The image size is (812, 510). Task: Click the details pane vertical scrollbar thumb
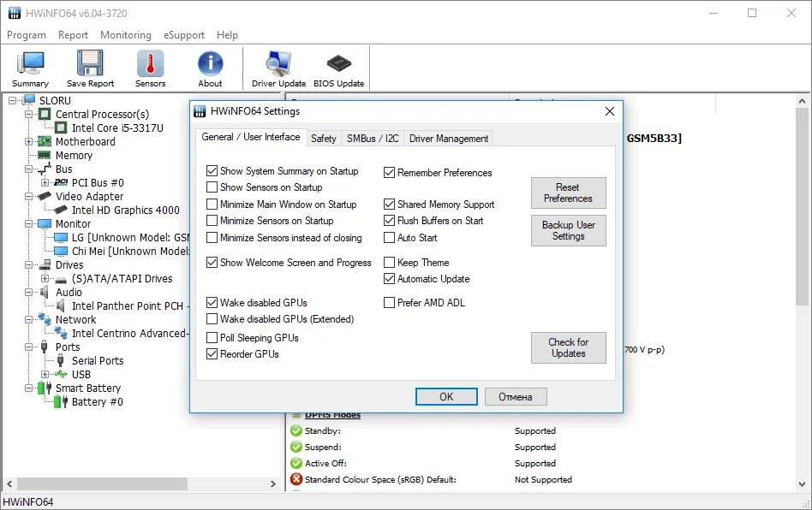point(802,207)
